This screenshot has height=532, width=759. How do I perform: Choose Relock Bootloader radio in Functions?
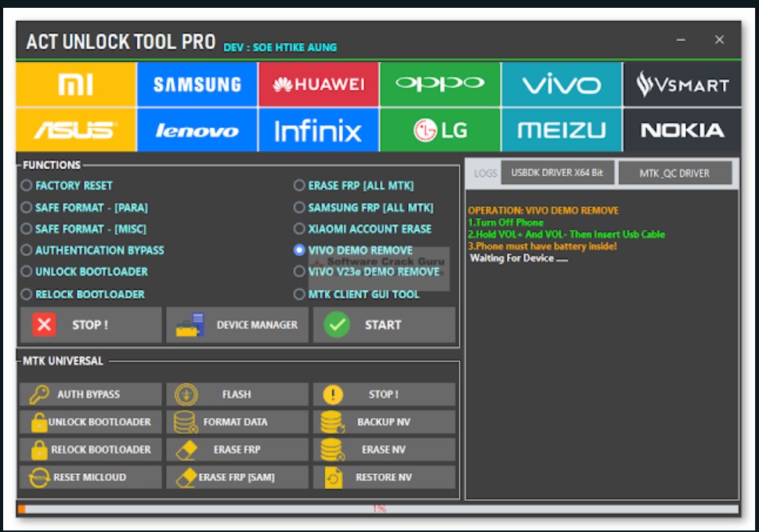[x=83, y=295]
